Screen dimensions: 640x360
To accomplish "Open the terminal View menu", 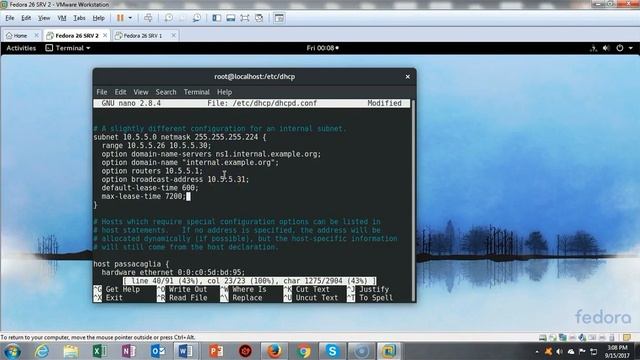I will pos(141,92).
